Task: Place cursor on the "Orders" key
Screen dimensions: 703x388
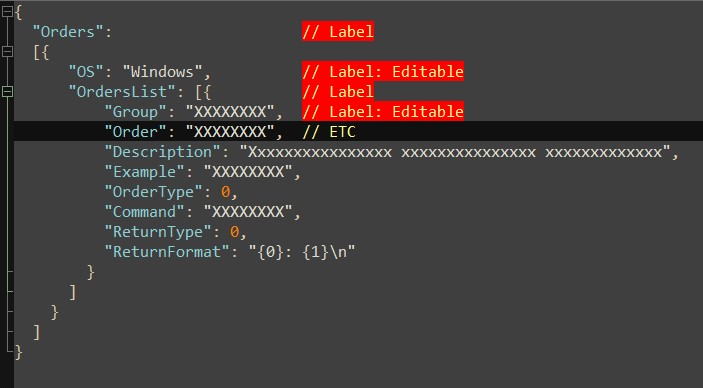Action: 68,32
